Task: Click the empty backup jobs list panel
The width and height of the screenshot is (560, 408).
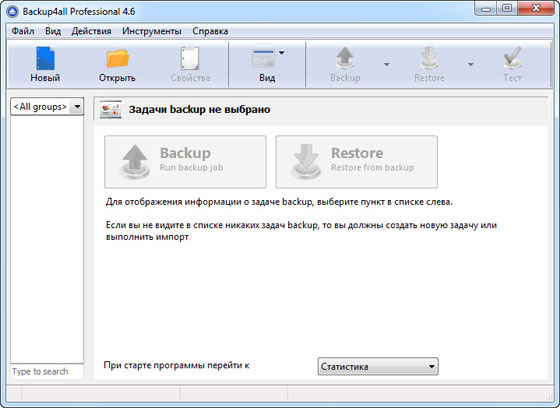Action: coord(47,239)
